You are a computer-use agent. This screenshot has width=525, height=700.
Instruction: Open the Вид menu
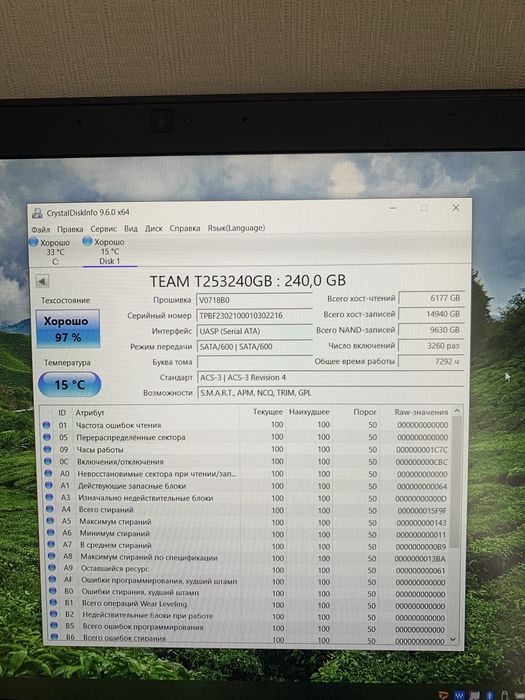tap(131, 229)
